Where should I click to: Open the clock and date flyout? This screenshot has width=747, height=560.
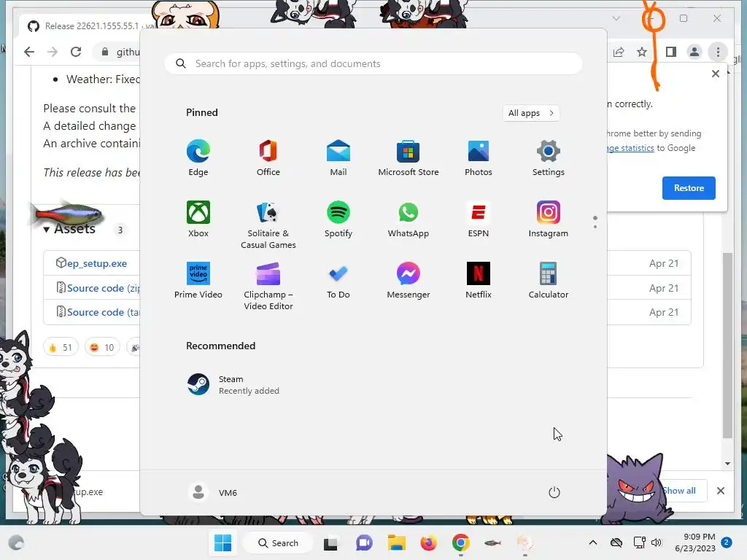click(x=695, y=542)
